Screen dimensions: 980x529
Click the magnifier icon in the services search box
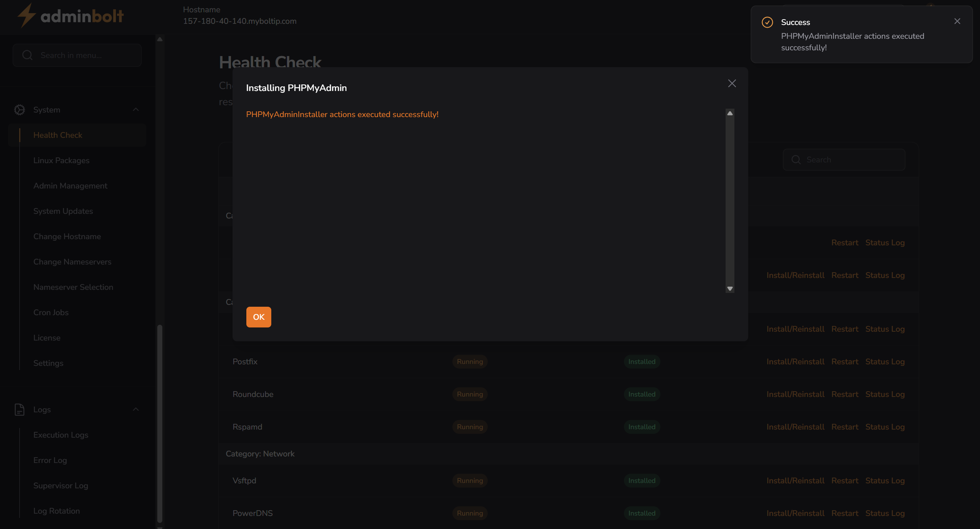(x=796, y=159)
